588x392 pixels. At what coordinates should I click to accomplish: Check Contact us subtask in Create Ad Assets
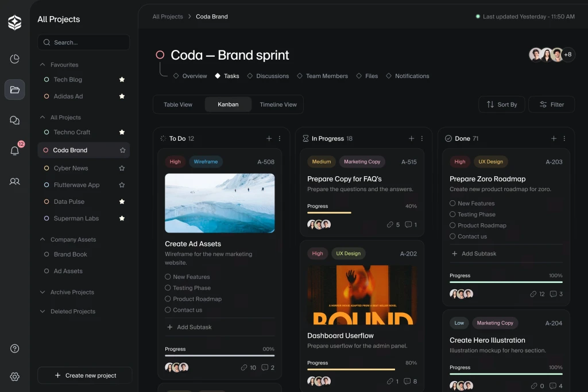(x=168, y=310)
